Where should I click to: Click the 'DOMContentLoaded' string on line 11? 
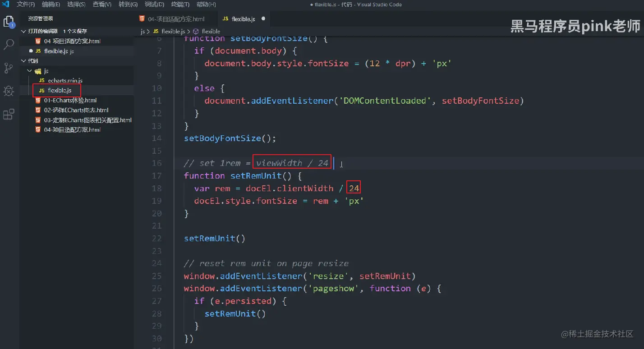385,101
